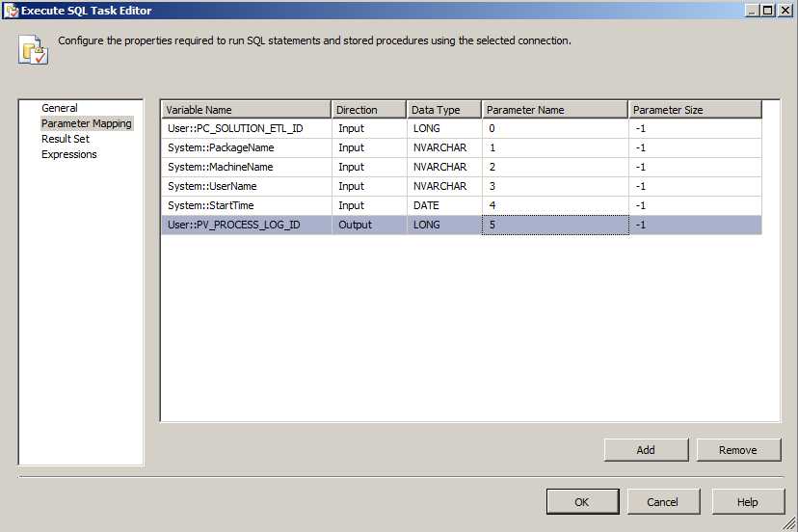Viewport: 798px width, 532px height.
Task: Click the title bar application icon
Action: (x=11, y=11)
